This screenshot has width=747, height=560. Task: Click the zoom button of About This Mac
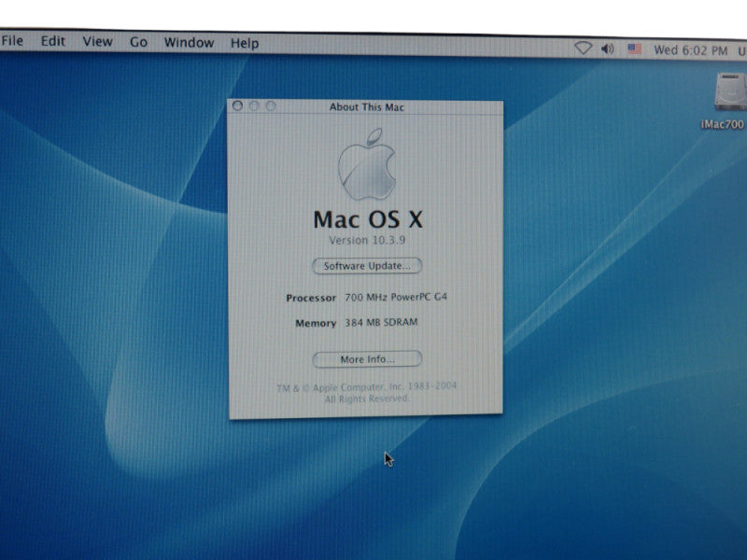(x=271, y=105)
